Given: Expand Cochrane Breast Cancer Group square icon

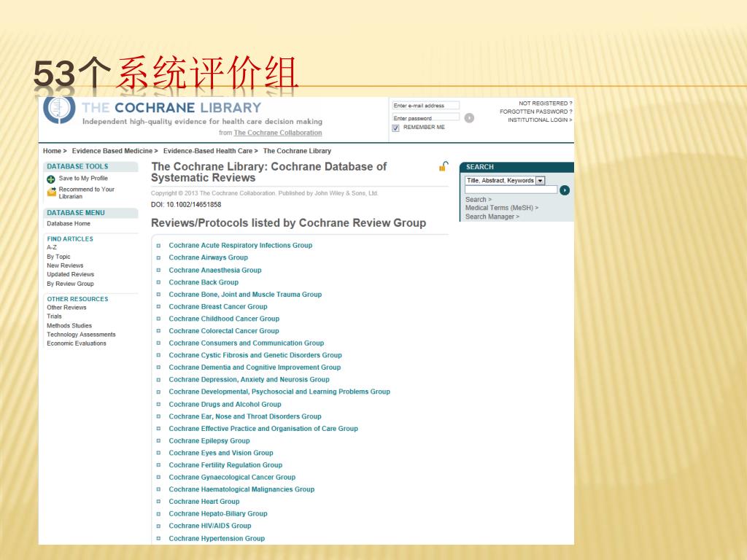Looking at the screenshot, I should coord(158,307).
